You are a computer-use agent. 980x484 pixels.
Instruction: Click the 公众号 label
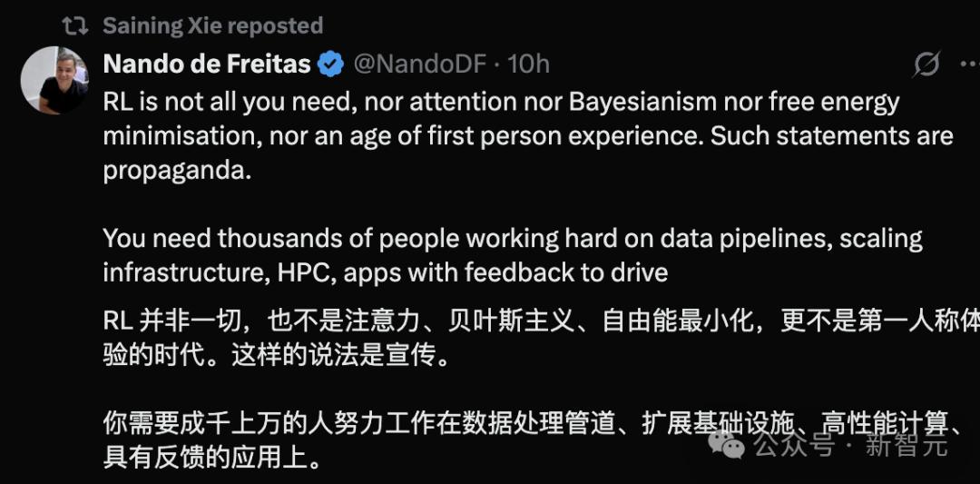pyautogui.click(x=795, y=445)
